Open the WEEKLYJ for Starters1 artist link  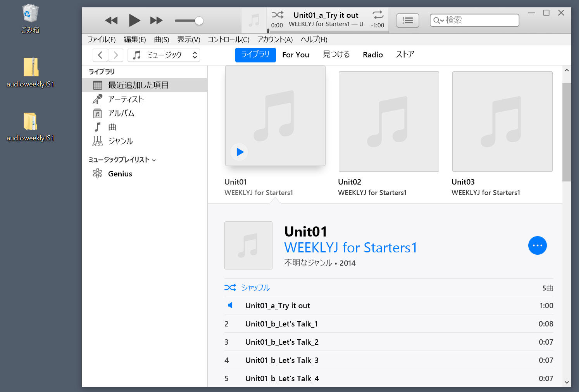click(351, 247)
